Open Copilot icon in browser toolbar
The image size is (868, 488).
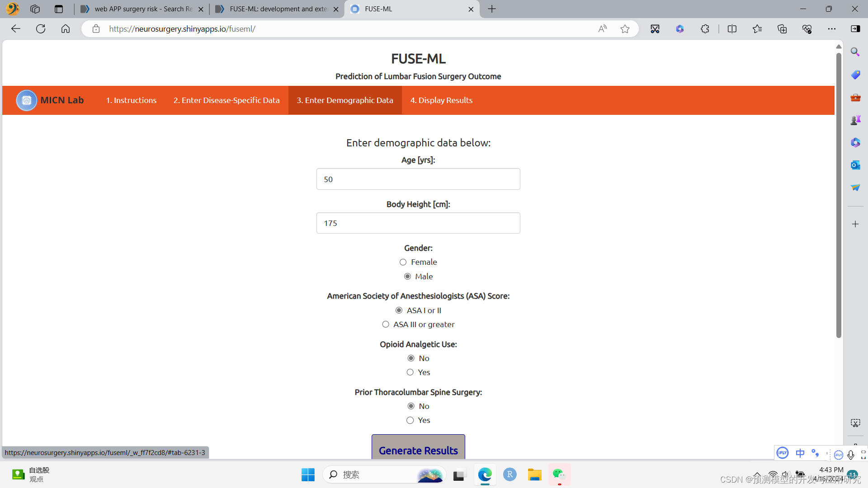(680, 29)
